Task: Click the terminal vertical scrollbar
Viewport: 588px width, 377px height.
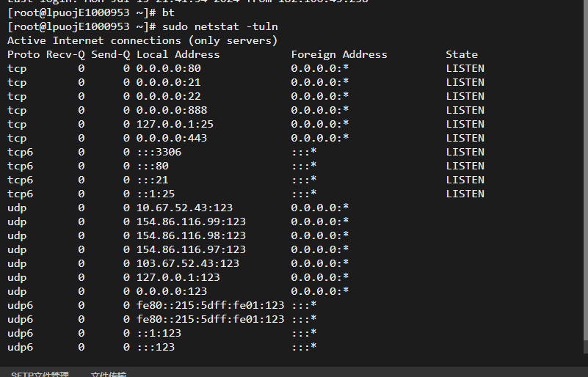Action: pos(585,176)
